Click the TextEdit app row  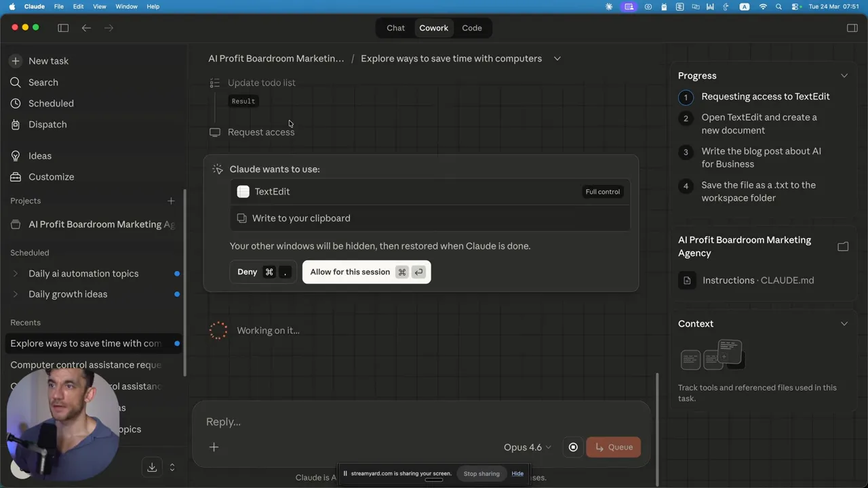tap(430, 192)
